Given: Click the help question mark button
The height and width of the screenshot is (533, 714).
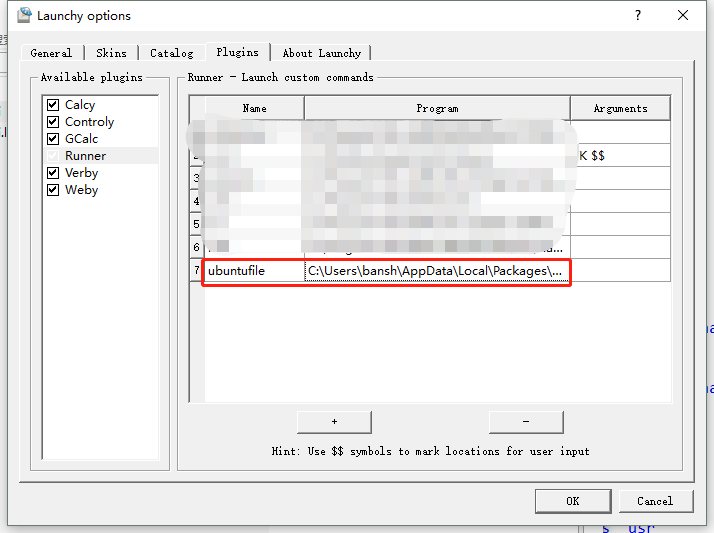Looking at the screenshot, I should coord(638,15).
